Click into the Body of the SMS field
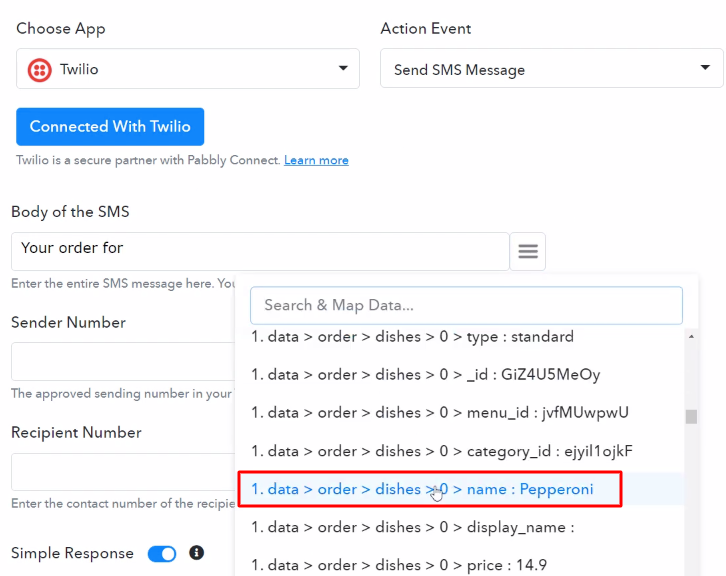 (x=260, y=251)
